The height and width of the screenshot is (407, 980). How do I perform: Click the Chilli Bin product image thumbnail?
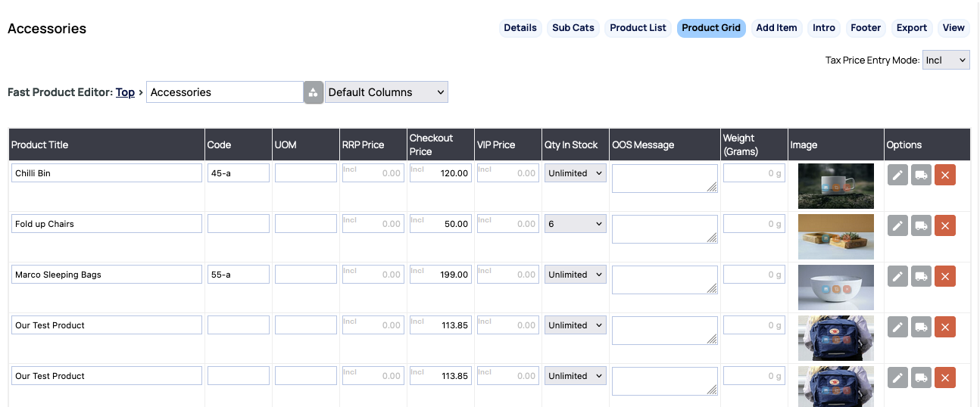tap(835, 186)
